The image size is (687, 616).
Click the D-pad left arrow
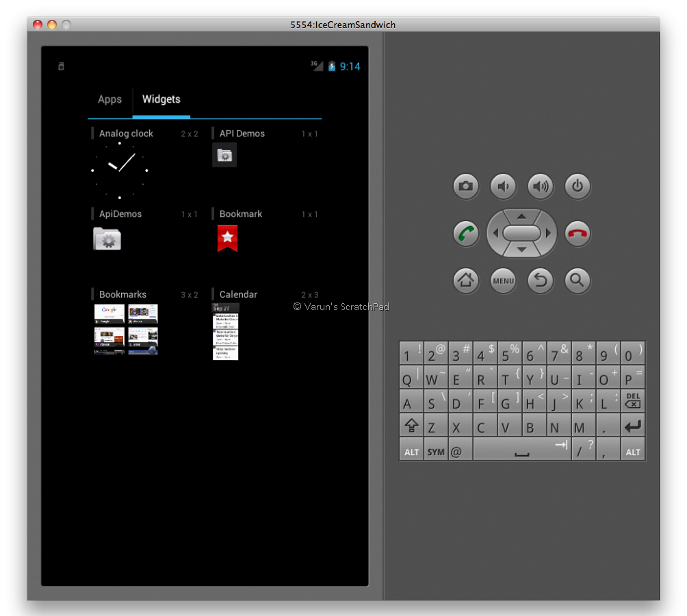click(x=495, y=233)
